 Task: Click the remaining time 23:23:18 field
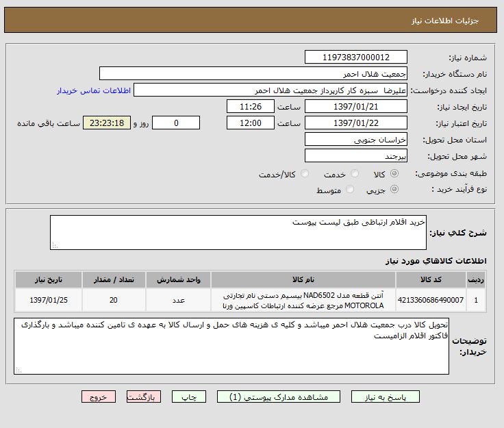106,123
